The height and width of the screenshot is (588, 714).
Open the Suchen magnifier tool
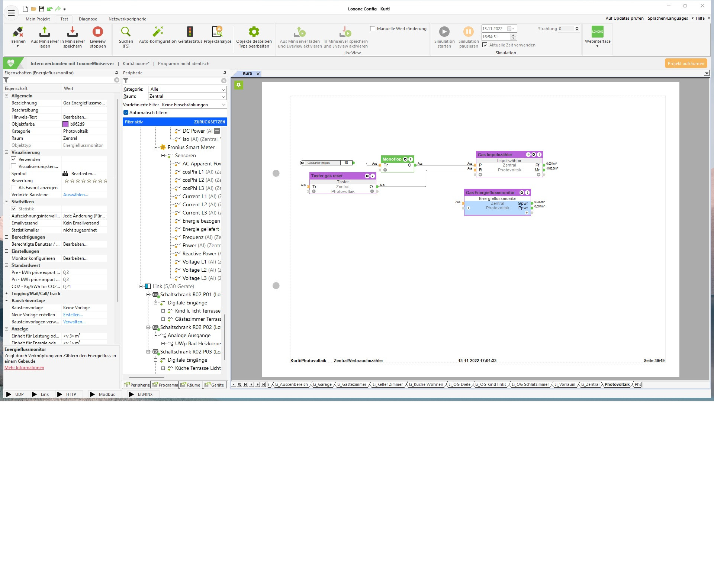pyautogui.click(x=126, y=32)
